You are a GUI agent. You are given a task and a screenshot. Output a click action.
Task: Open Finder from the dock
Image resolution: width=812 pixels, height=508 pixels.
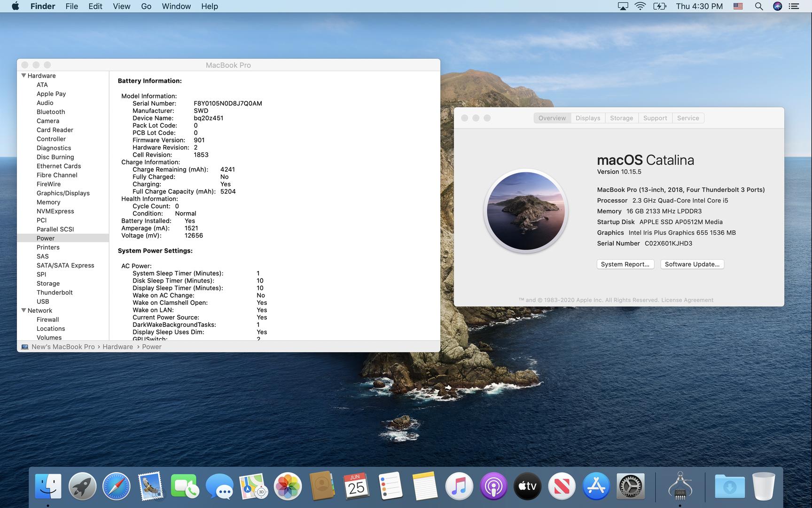48,486
